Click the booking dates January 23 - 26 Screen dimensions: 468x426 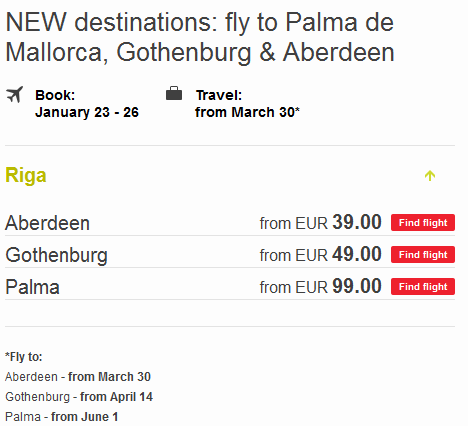point(87,112)
